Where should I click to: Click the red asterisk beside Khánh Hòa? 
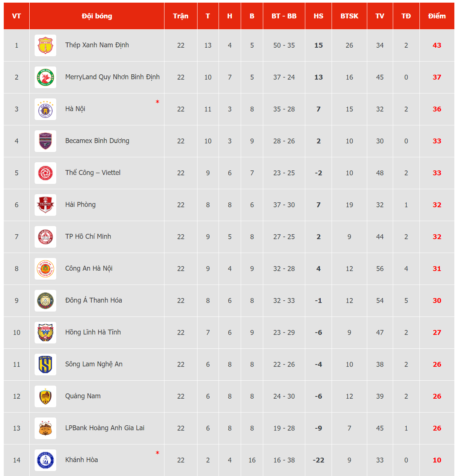pyautogui.click(x=157, y=453)
